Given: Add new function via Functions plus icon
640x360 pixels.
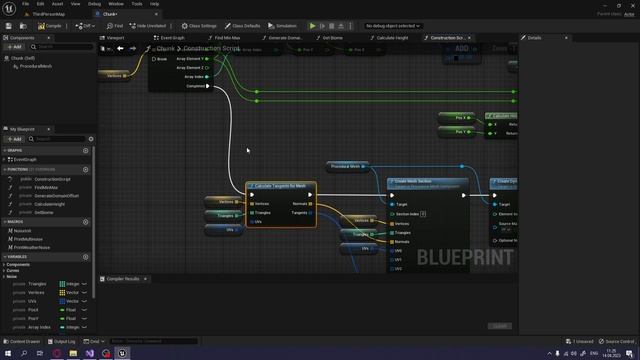Looking at the screenshot, I should (x=86, y=169).
